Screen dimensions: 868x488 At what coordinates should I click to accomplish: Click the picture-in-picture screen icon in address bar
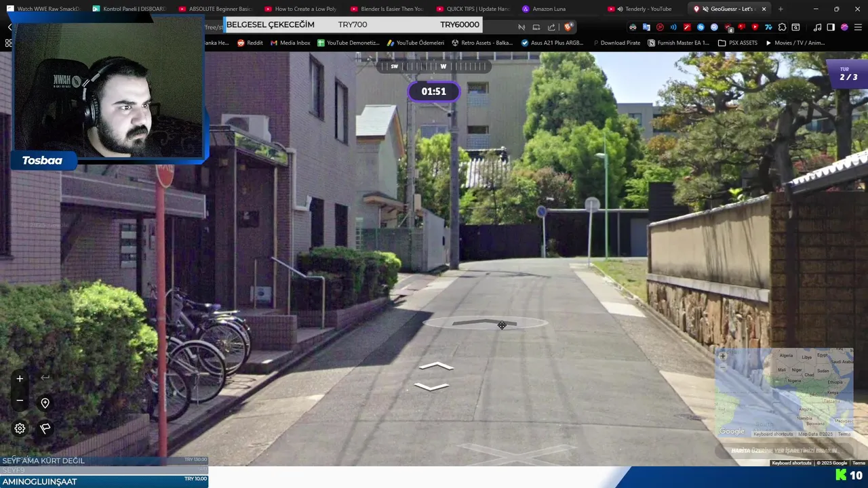point(536,27)
